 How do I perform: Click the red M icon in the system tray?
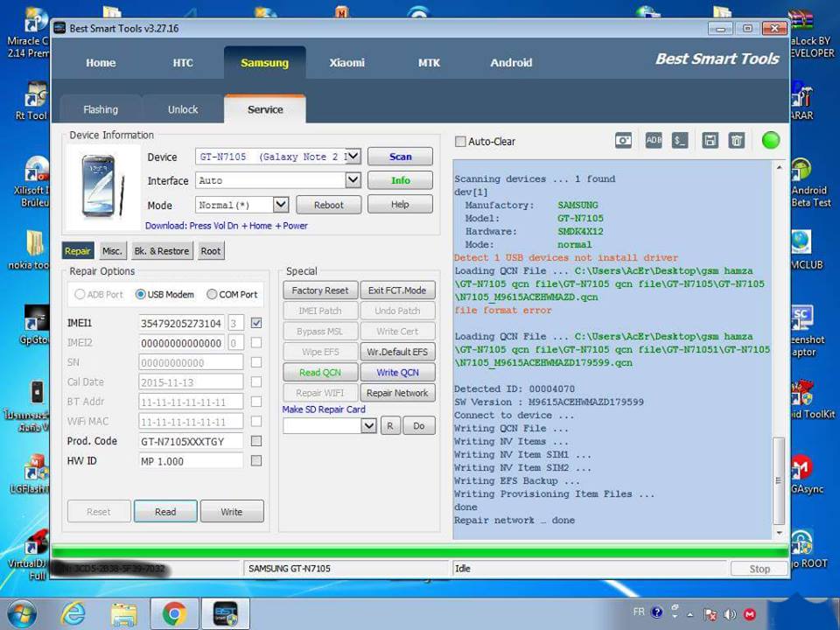pyautogui.click(x=750, y=614)
